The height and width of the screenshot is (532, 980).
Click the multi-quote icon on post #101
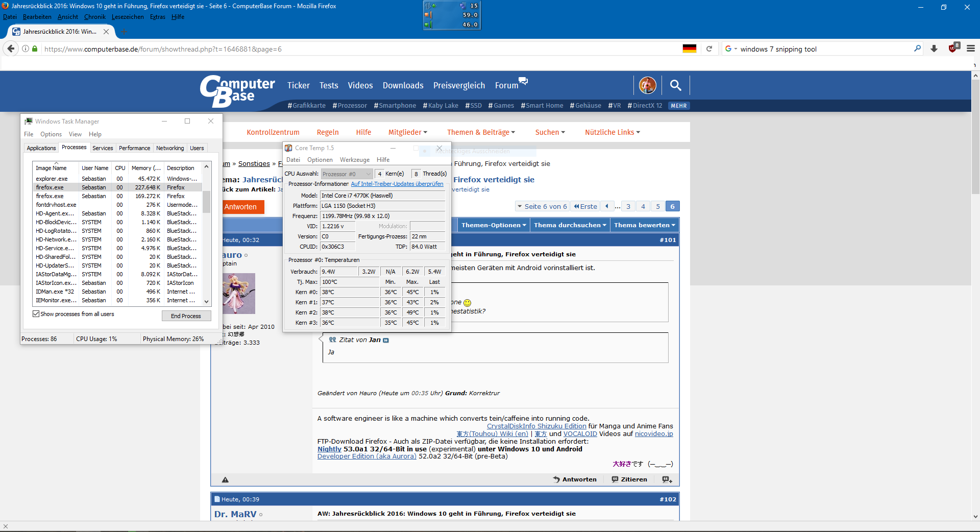click(667, 479)
